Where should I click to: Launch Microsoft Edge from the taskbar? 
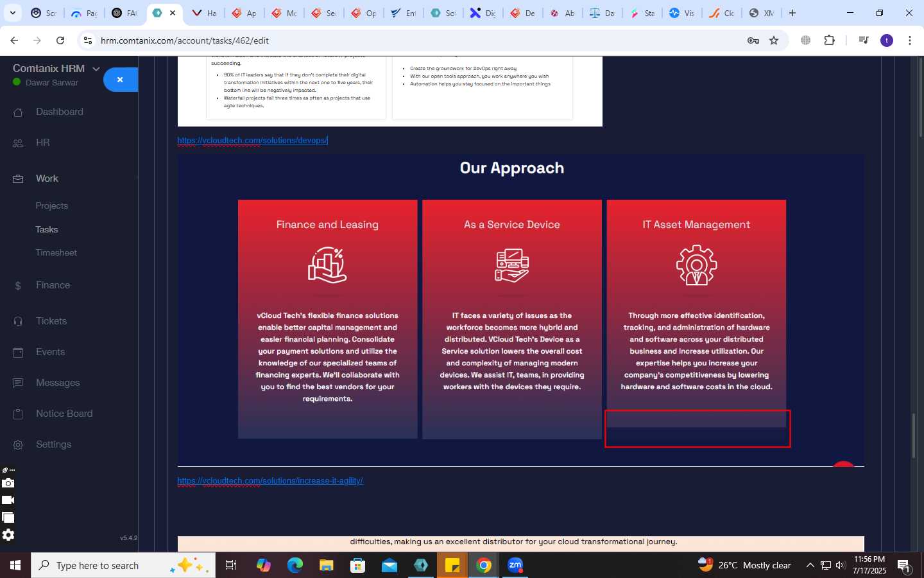click(x=295, y=565)
